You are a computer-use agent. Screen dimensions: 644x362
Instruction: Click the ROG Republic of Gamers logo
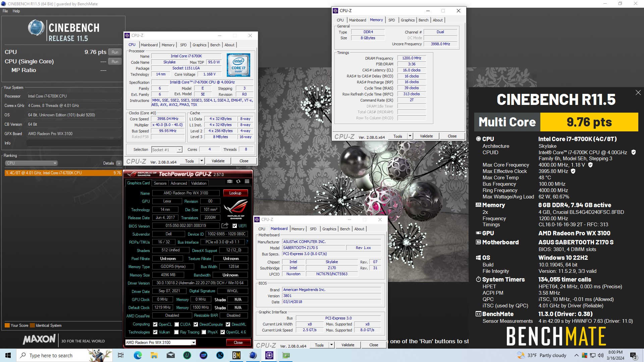(x=236, y=209)
